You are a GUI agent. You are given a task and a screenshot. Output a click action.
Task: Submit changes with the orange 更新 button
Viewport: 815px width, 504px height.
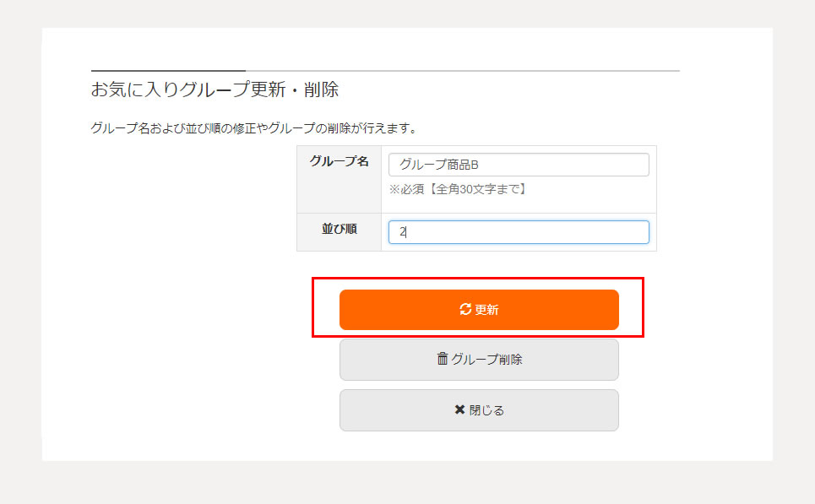(479, 310)
